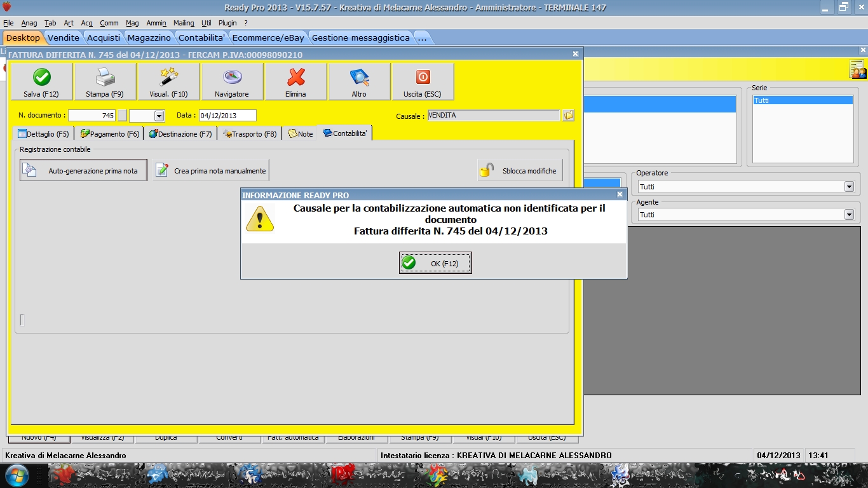Open the Util menu
Image resolution: width=868 pixels, height=488 pixels.
pos(207,23)
